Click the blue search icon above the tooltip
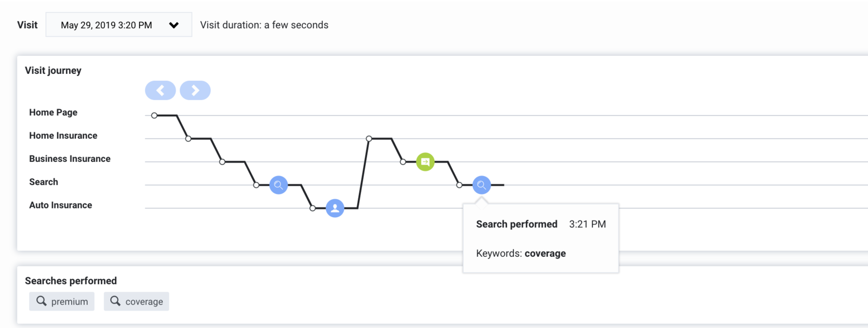The image size is (868, 328). (x=481, y=185)
